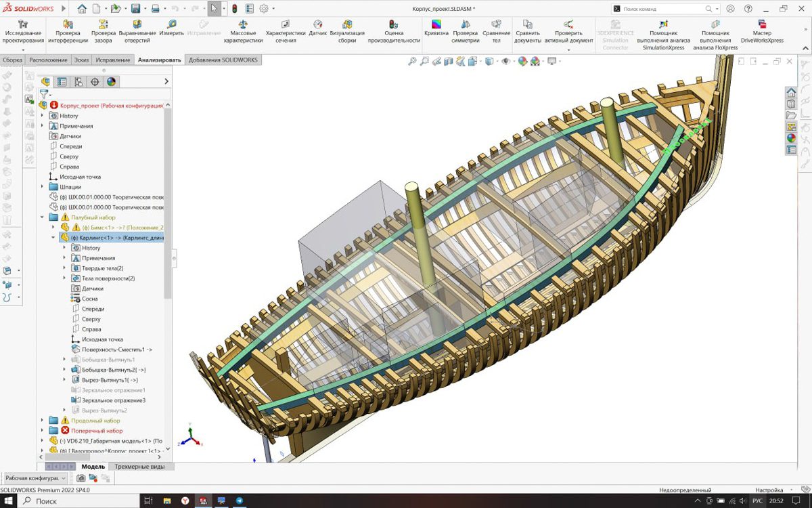Open the DisplayManager color ball tab
This screenshot has width=812, height=508.
[x=111, y=82]
